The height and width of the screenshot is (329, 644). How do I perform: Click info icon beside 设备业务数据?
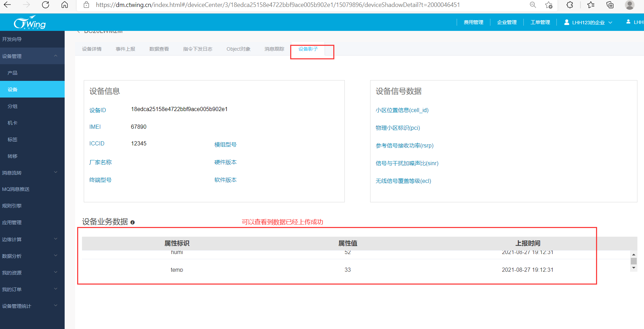tap(132, 222)
